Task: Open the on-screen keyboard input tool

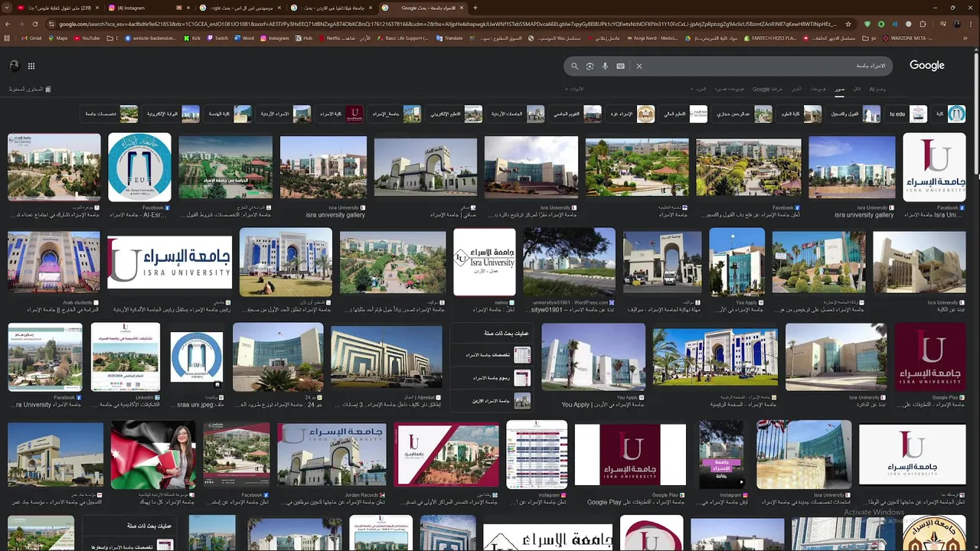Action: click(x=620, y=66)
